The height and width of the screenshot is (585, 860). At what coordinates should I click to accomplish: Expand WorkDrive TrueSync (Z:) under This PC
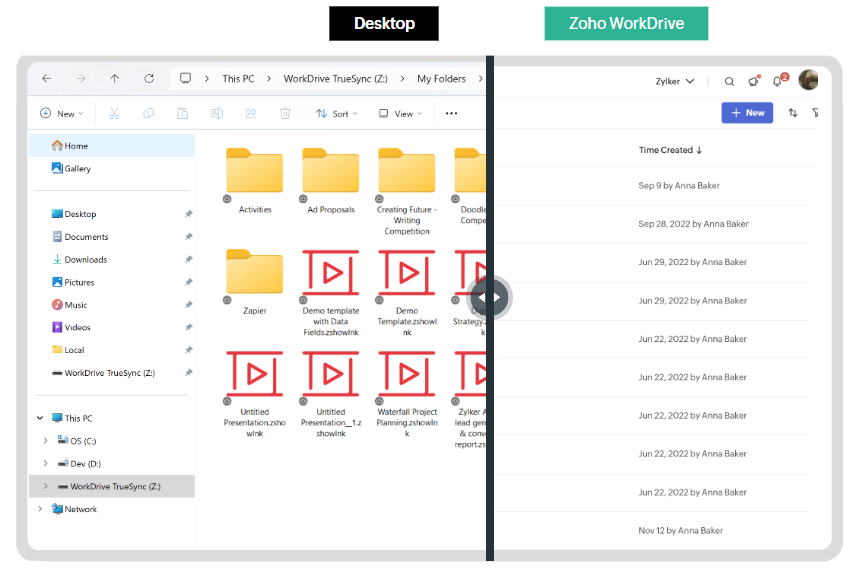(x=46, y=486)
